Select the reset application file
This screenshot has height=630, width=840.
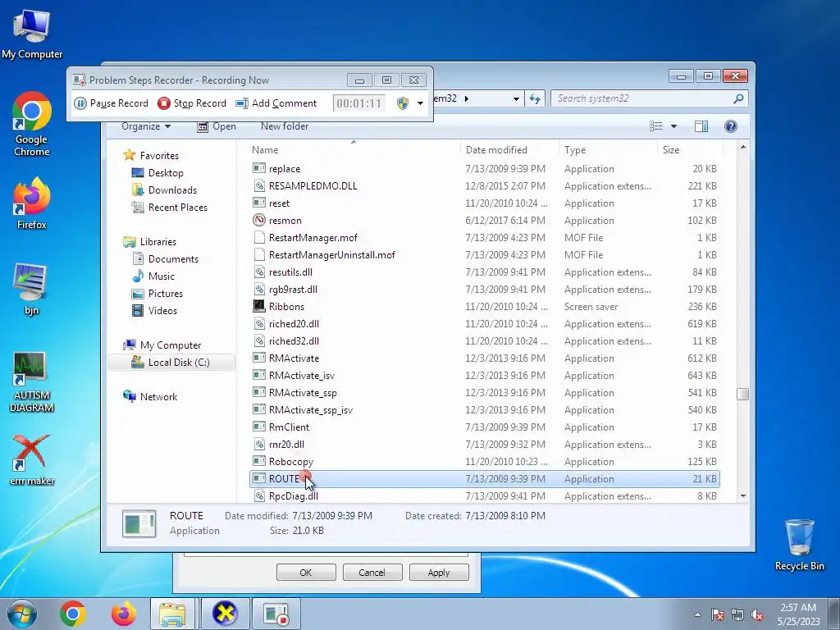pyautogui.click(x=484, y=203)
